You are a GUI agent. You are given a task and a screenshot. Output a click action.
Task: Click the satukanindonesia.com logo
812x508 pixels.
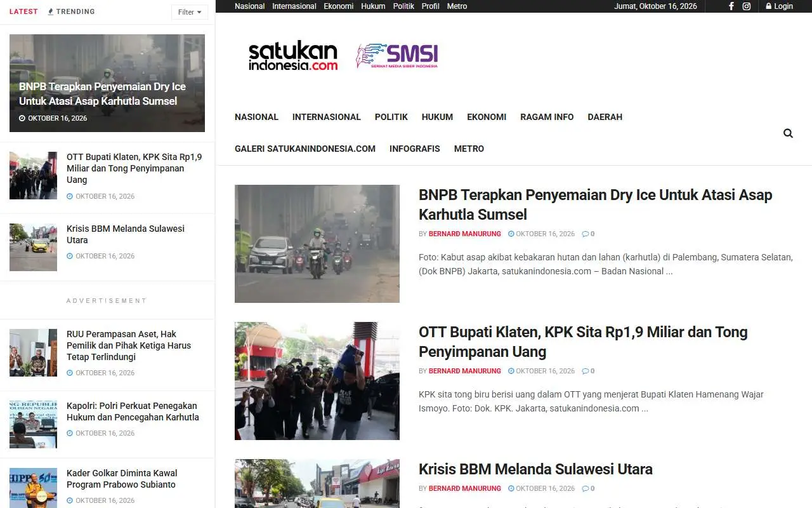293,56
